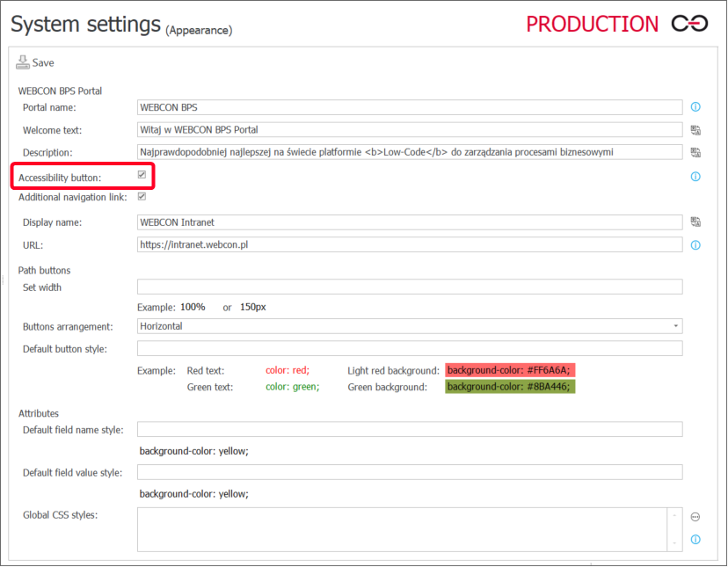Screen dimensions: 728x567
Task: Expand the Buttons arrangement dropdown
Action: [675, 326]
